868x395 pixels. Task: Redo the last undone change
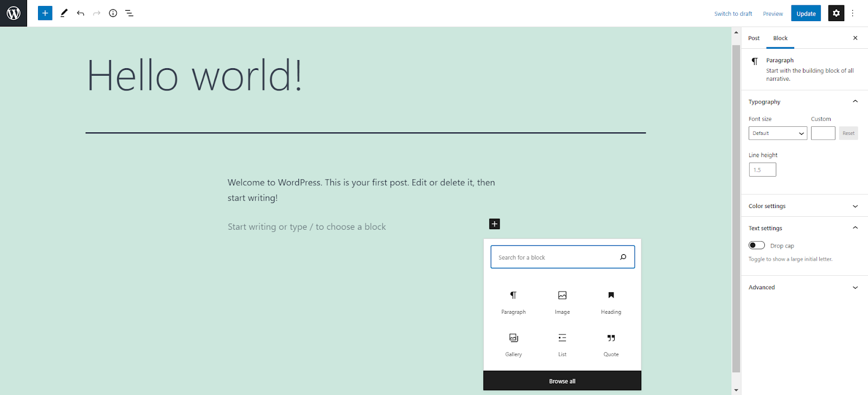pos(97,13)
